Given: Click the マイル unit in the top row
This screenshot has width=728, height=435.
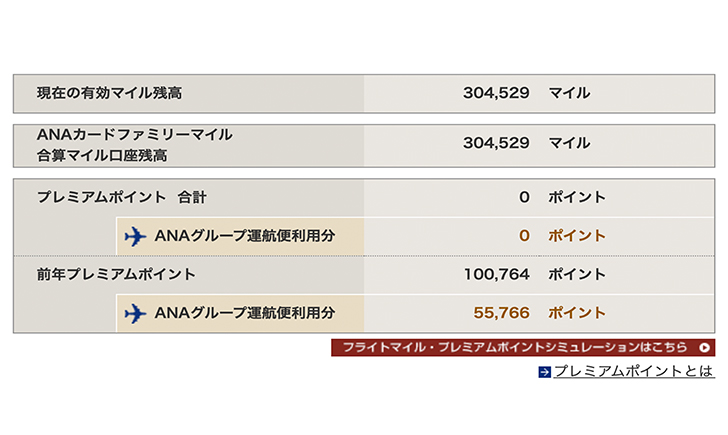Looking at the screenshot, I should point(569,93).
